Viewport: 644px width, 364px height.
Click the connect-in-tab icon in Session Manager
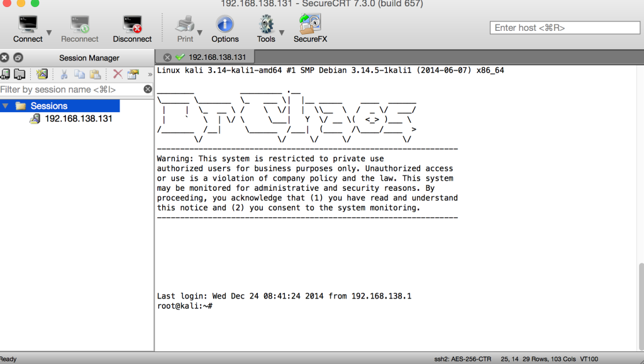(x=19, y=74)
